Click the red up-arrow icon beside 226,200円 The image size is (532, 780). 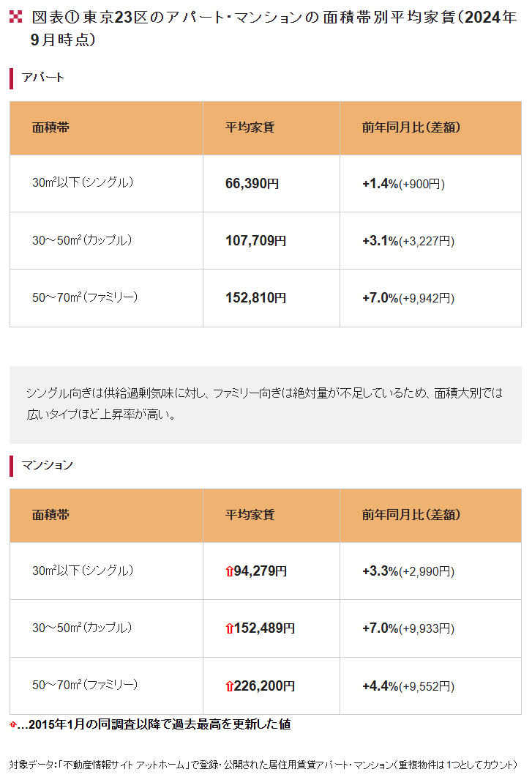tap(229, 686)
